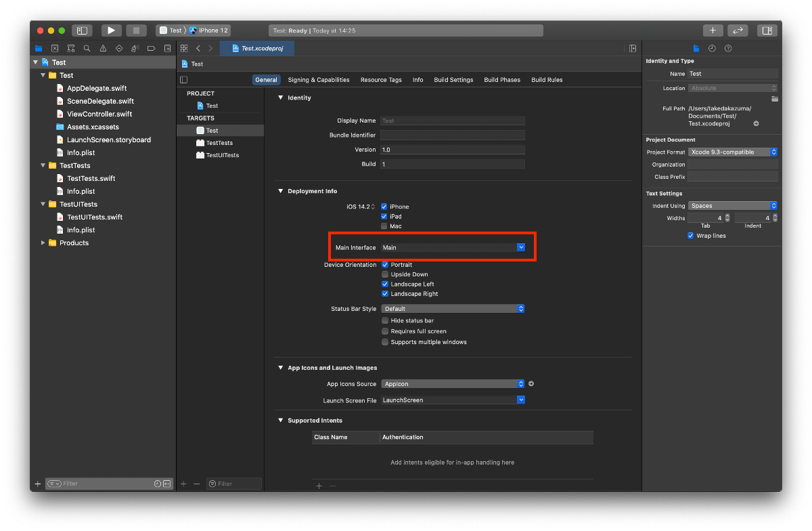Switch to Info tab

click(x=418, y=80)
